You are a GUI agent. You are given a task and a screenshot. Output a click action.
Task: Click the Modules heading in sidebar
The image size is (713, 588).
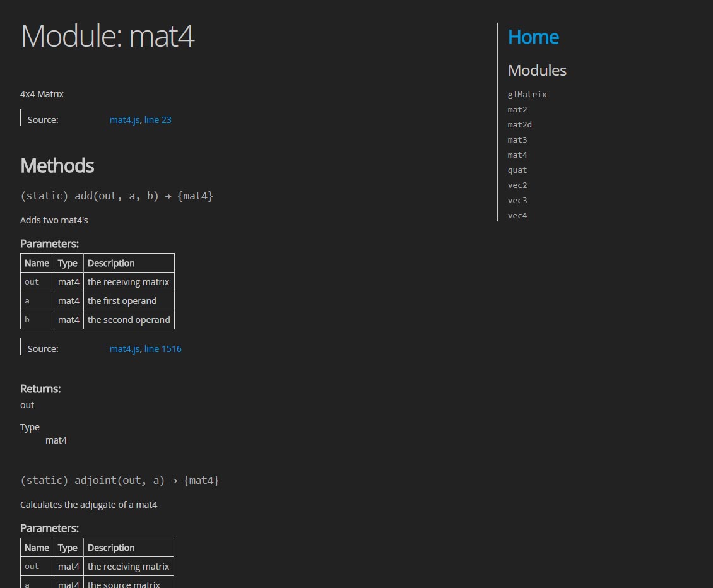click(537, 71)
